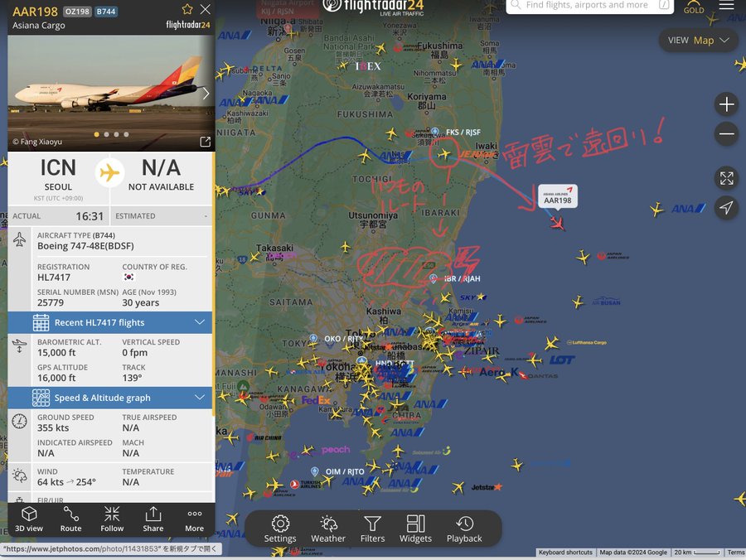Open aircraft photo in external link icon
This screenshot has width=746, height=560.
click(205, 142)
